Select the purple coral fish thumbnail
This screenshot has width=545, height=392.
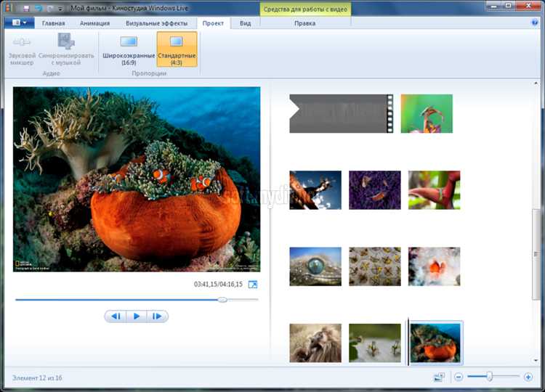[x=375, y=190]
